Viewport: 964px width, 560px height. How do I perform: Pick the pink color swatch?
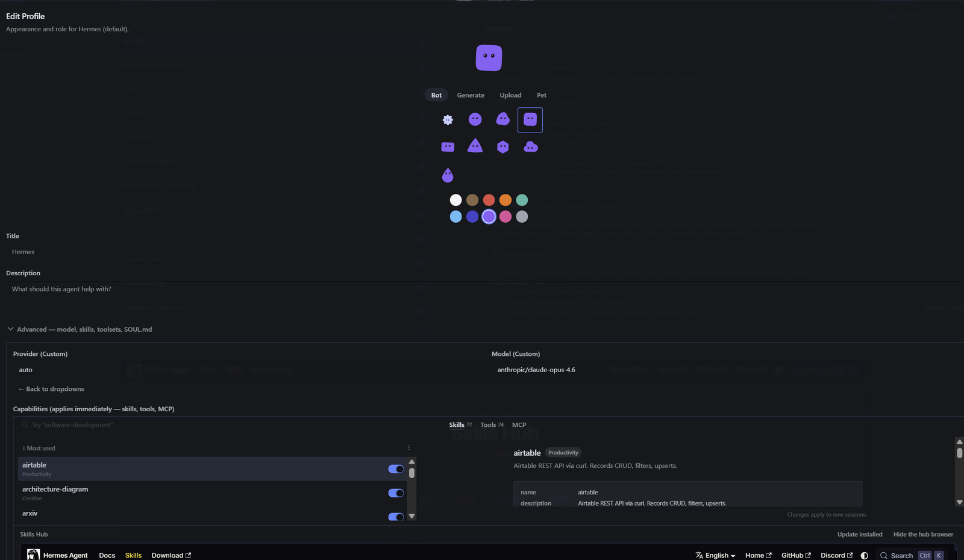(x=505, y=217)
